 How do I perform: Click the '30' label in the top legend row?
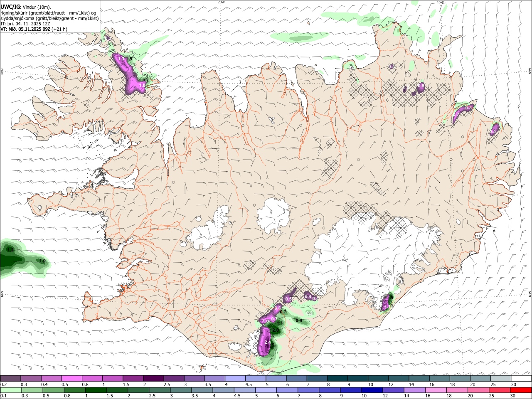coord(514,384)
